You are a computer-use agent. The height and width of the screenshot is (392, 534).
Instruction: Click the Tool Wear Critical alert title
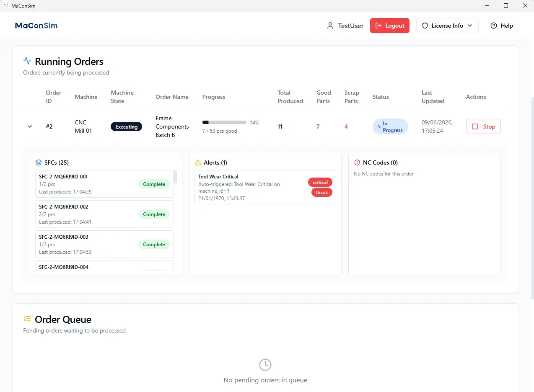[218, 177]
